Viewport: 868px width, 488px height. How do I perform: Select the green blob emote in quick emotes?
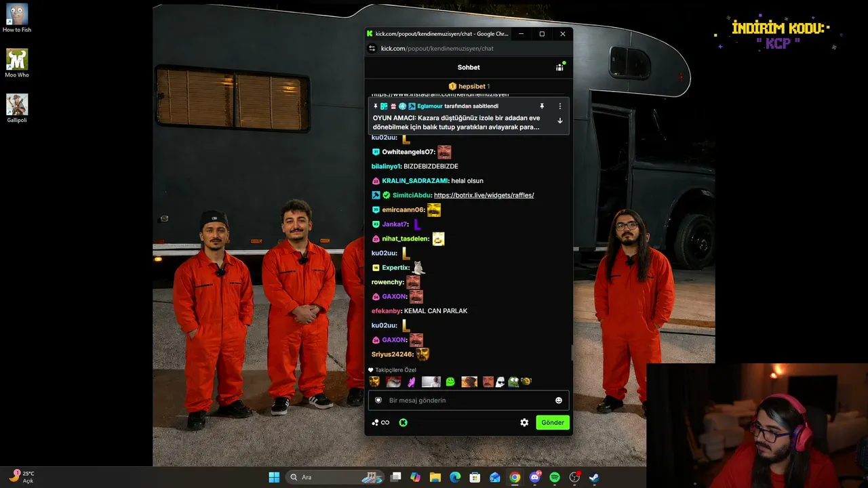pyautogui.click(x=450, y=382)
